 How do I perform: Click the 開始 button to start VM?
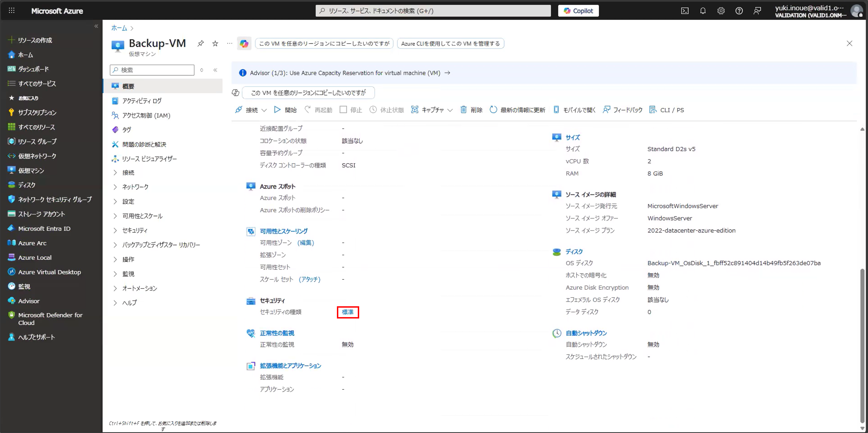pos(285,110)
